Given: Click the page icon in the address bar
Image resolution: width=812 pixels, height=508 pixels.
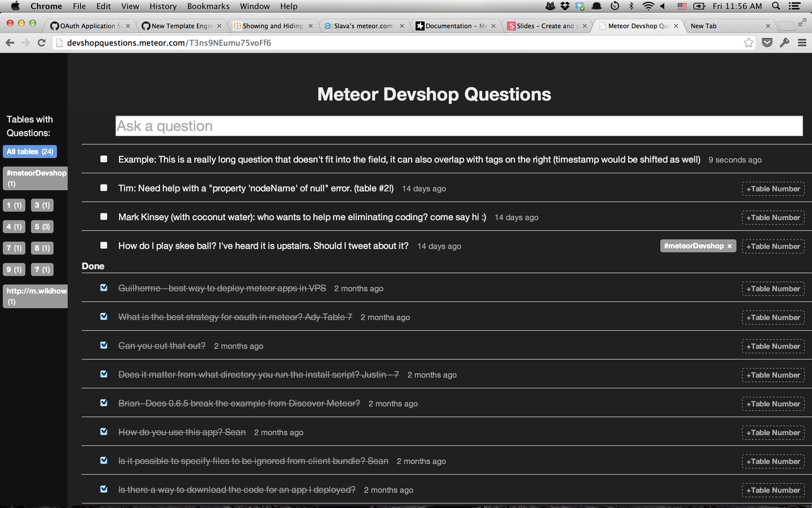Looking at the screenshot, I should [x=59, y=43].
